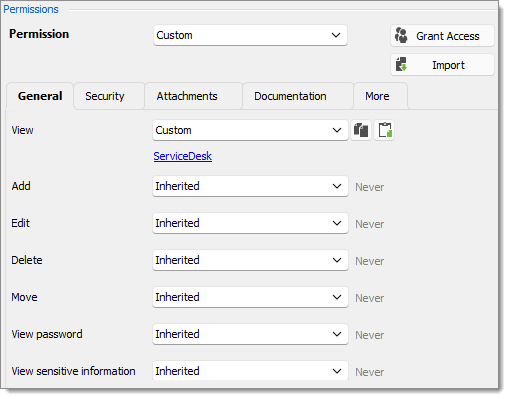Switch to the General tab
The image size is (509, 399).
(x=40, y=96)
